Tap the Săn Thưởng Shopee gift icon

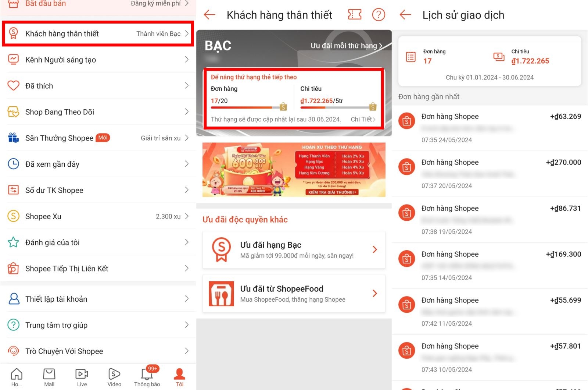[14, 138]
